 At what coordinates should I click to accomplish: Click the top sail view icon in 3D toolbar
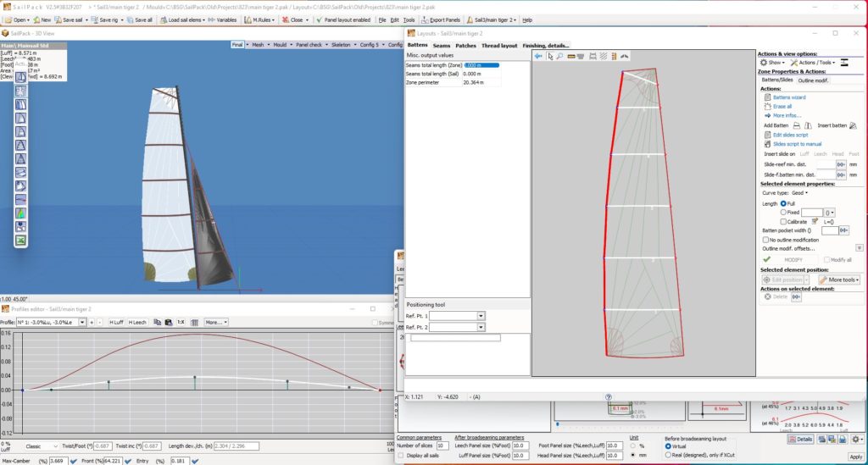pos(21,77)
